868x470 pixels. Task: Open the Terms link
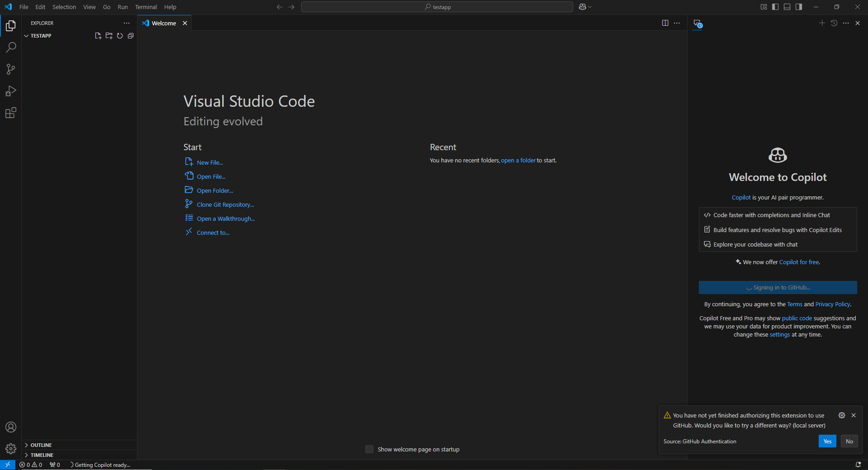pos(794,304)
